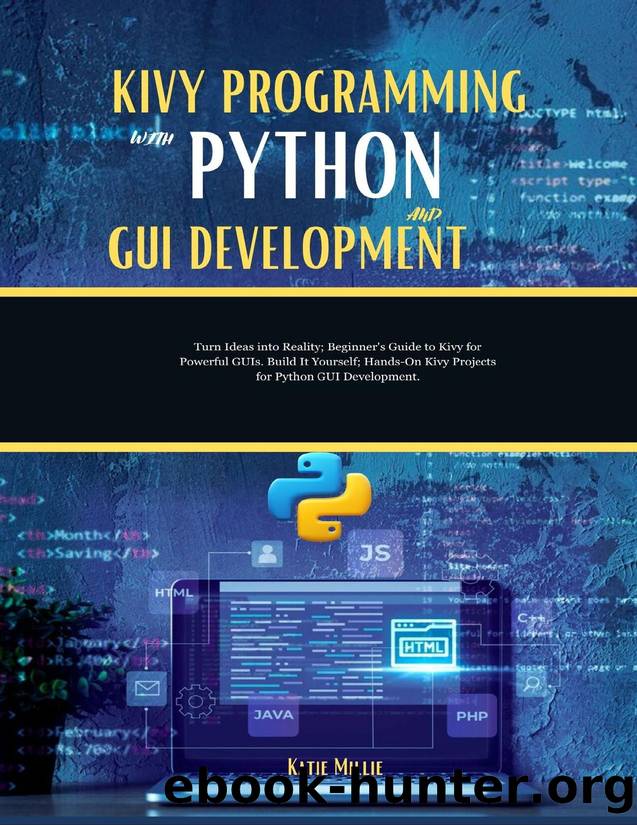Click the envelope mail icon

tap(147, 688)
